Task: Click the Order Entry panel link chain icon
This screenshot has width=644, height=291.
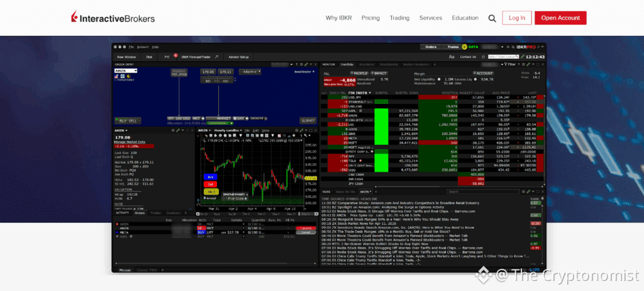Action: pyautogui.click(x=306, y=65)
